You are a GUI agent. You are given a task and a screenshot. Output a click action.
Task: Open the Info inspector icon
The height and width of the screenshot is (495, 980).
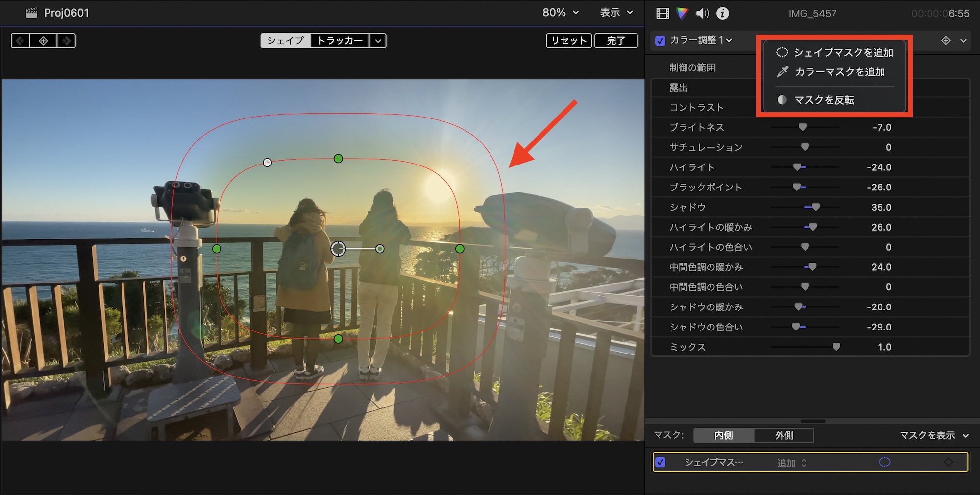722,13
